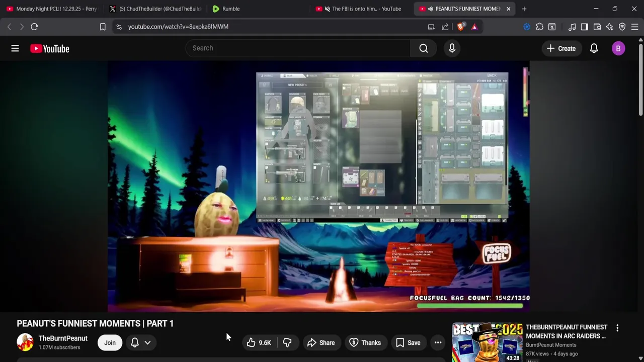Send a Thanks to the creator
This screenshot has height=362, width=644.
365,342
